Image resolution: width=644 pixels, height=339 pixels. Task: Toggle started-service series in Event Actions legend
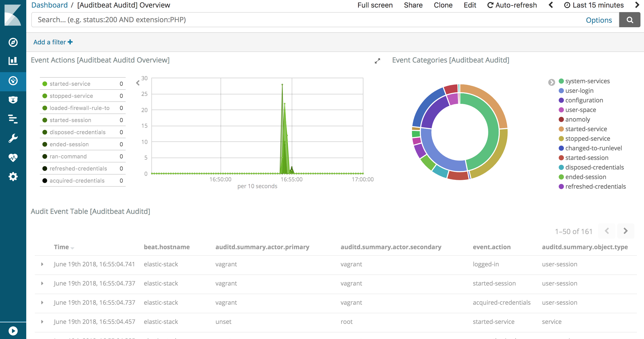(x=70, y=84)
